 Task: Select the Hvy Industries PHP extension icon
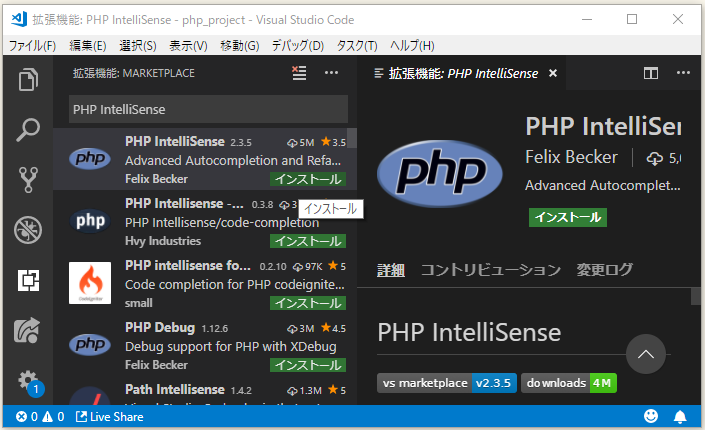coord(90,221)
